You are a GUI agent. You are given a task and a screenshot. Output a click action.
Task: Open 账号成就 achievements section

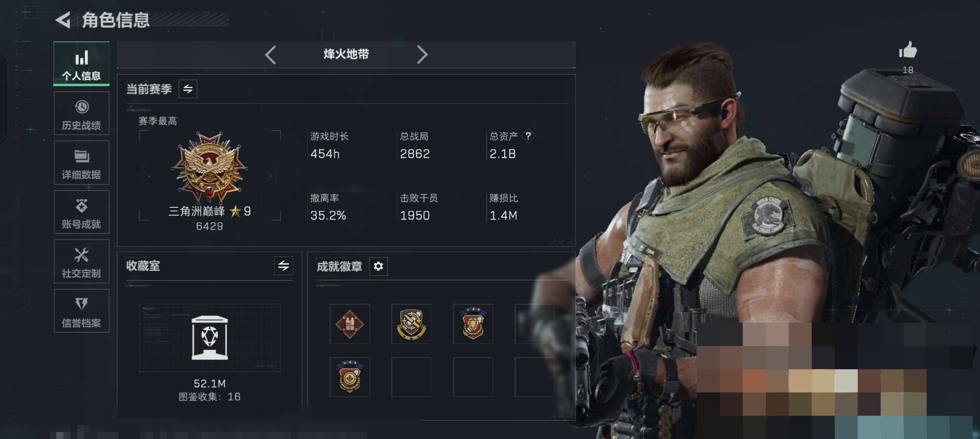[81, 212]
